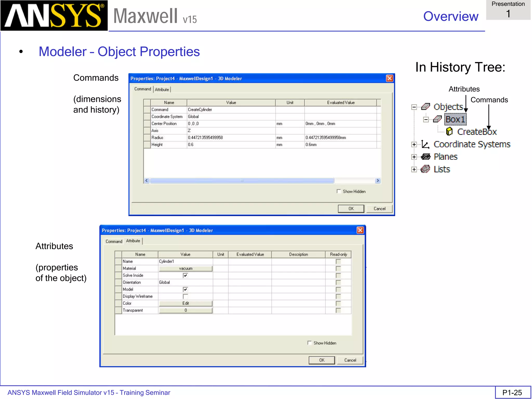Screen dimensions: 532x399
Task: Toggle Read-only checkbox for Transparent row
Action: tap(338, 310)
